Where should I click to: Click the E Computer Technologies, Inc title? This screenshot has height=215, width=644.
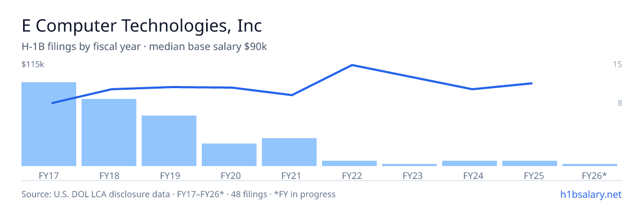tap(142, 25)
